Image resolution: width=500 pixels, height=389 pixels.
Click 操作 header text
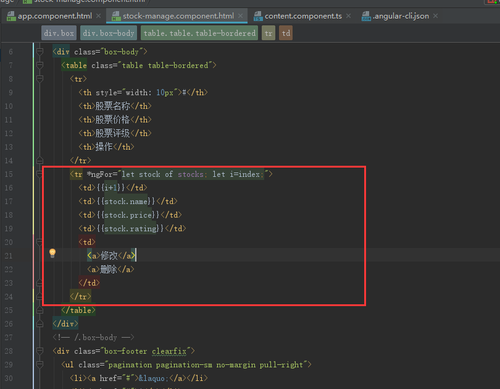tap(104, 147)
